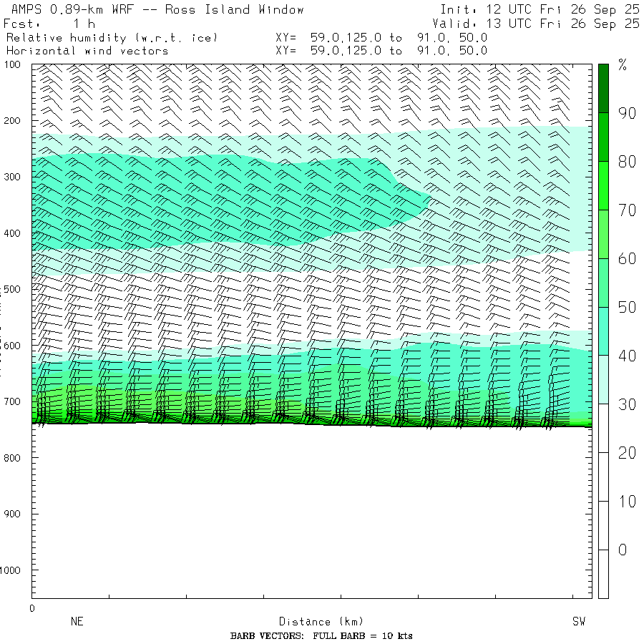Click the pressure axis label '200'
644x644 pixels.
12,121
